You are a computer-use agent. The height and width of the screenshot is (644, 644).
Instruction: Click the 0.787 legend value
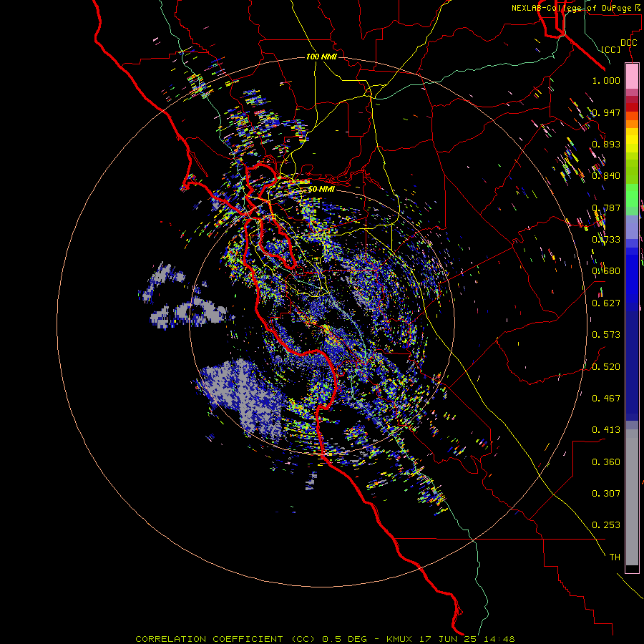pyautogui.click(x=606, y=208)
